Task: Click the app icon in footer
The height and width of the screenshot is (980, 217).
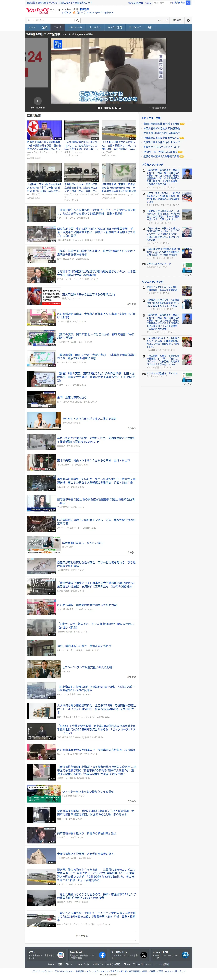Action: [61, 955]
